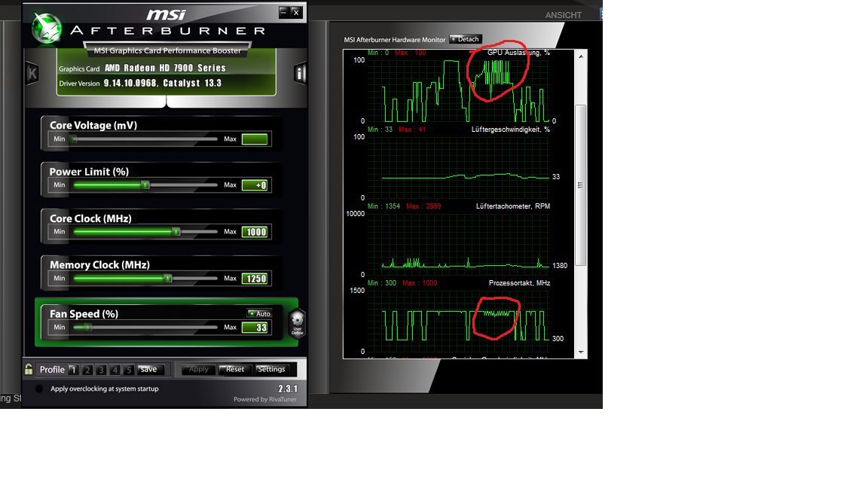Click the Core Voltage value field
This screenshot has width=868, height=488.
(255, 139)
